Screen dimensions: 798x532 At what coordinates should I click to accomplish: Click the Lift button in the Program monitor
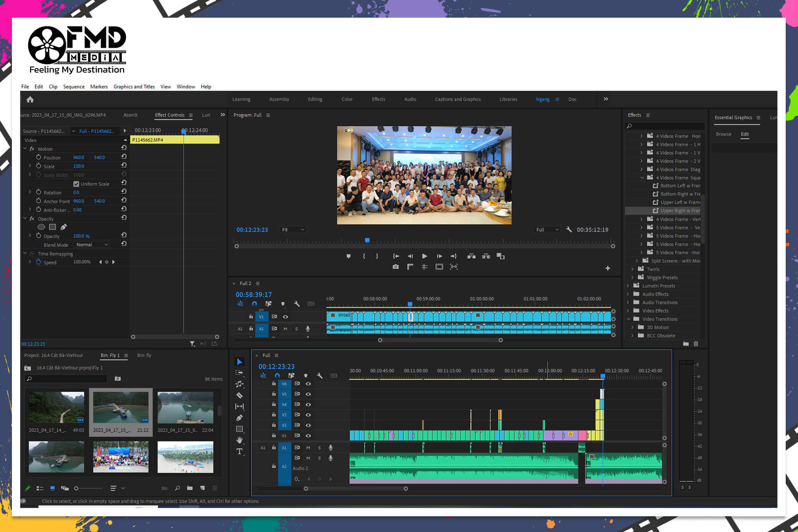(471, 256)
